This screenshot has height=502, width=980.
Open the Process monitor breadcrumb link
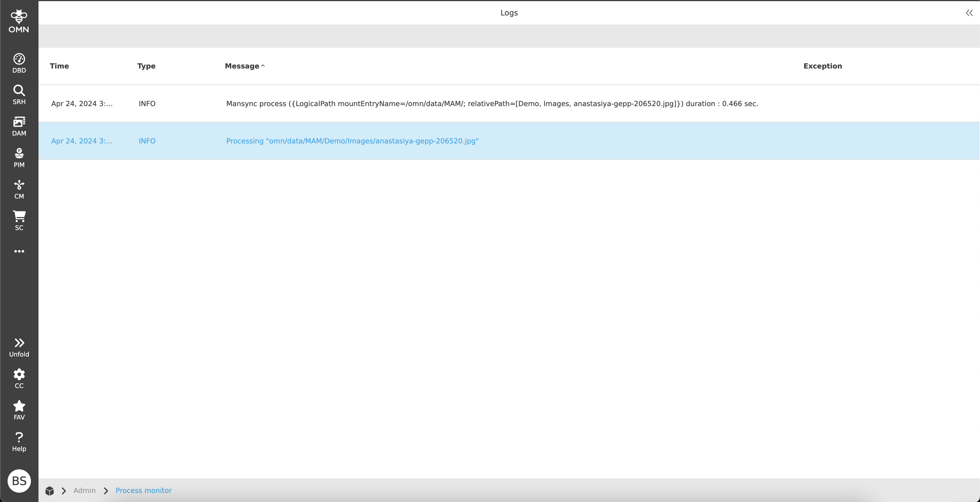click(x=143, y=491)
